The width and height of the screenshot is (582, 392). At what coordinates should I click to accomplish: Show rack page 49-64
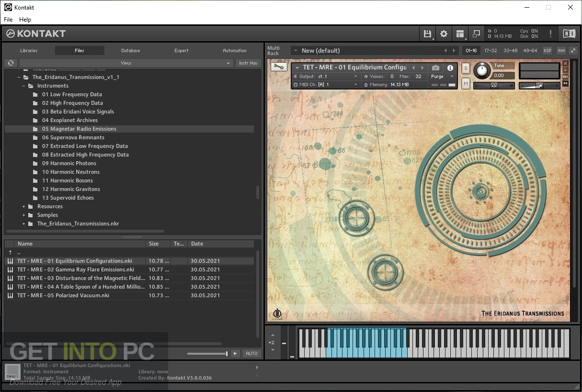(x=530, y=50)
